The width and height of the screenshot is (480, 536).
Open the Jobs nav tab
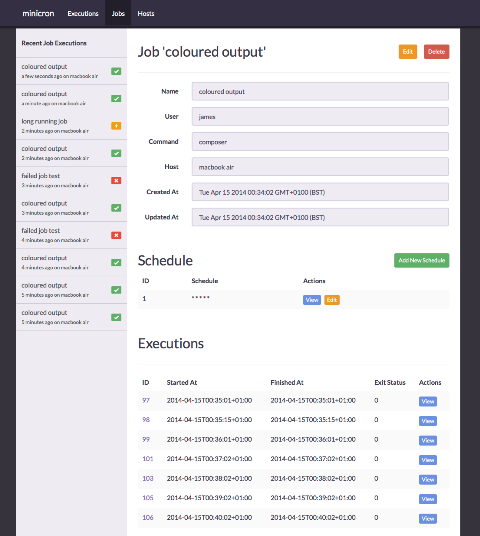point(118,13)
